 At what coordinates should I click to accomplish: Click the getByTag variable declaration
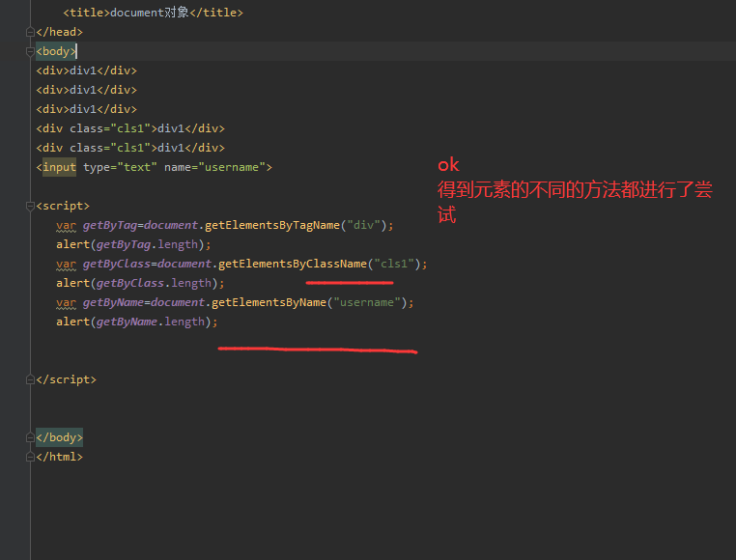coord(110,225)
